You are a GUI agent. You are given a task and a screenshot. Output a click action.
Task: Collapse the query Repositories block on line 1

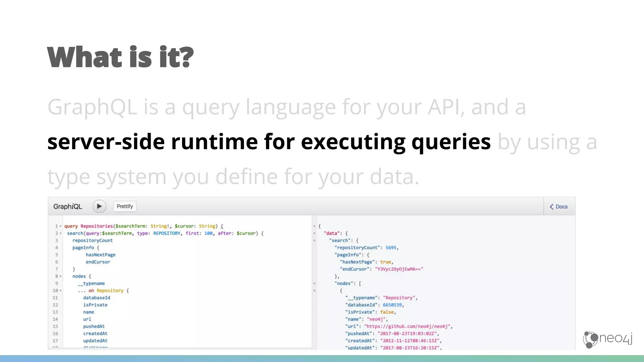point(60,226)
